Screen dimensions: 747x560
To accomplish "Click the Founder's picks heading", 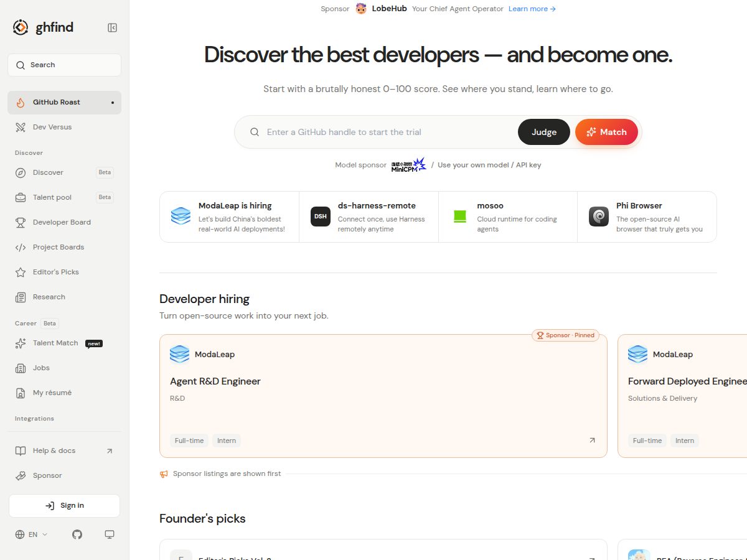I will pos(202,519).
